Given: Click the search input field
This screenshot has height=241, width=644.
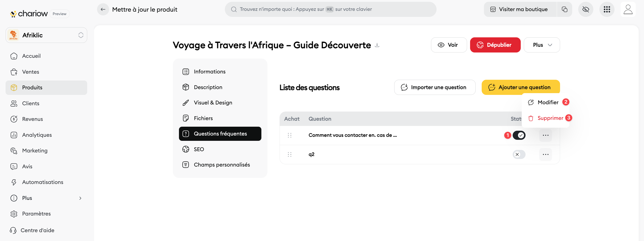Looking at the screenshot, I should point(330,9).
